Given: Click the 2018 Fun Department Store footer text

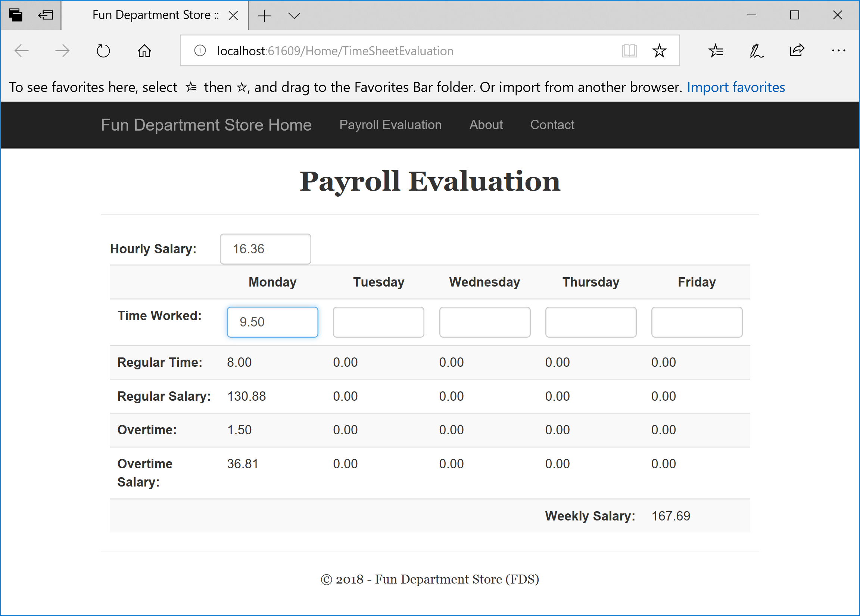Looking at the screenshot, I should 430,579.
